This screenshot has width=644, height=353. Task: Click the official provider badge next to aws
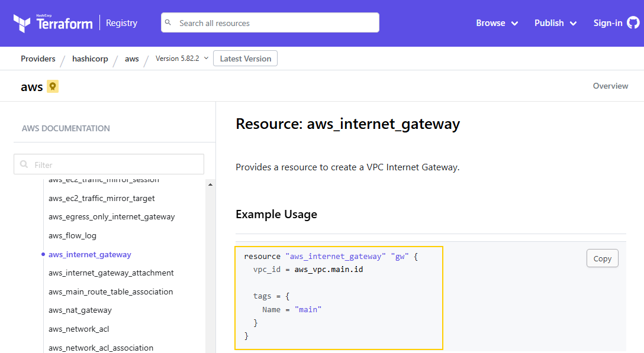pos(53,86)
